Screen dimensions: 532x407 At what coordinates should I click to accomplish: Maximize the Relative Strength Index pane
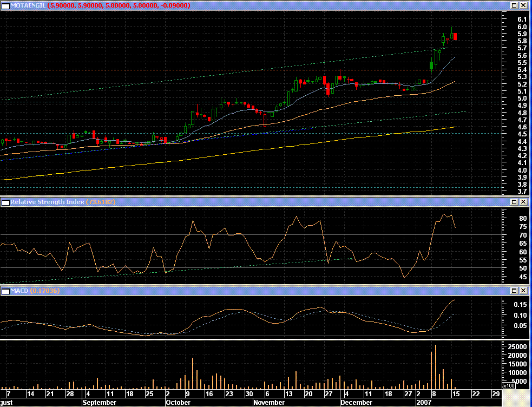pos(514,202)
